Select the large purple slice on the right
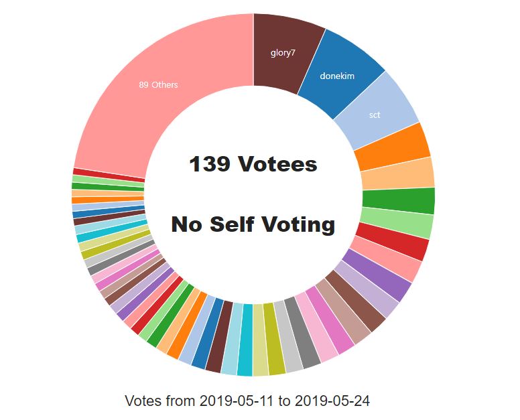 click(379, 276)
